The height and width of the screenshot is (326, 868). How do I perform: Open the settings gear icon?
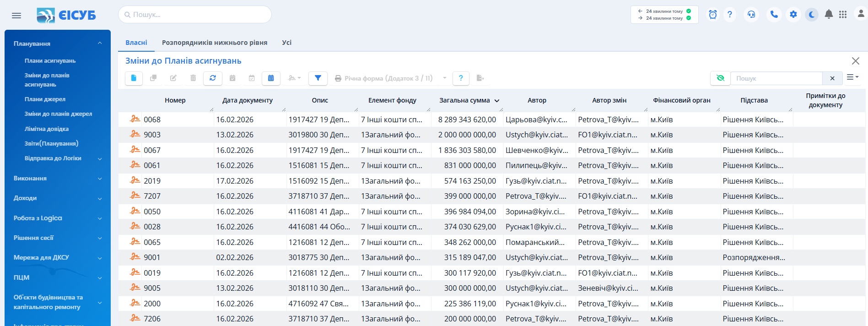(x=793, y=15)
